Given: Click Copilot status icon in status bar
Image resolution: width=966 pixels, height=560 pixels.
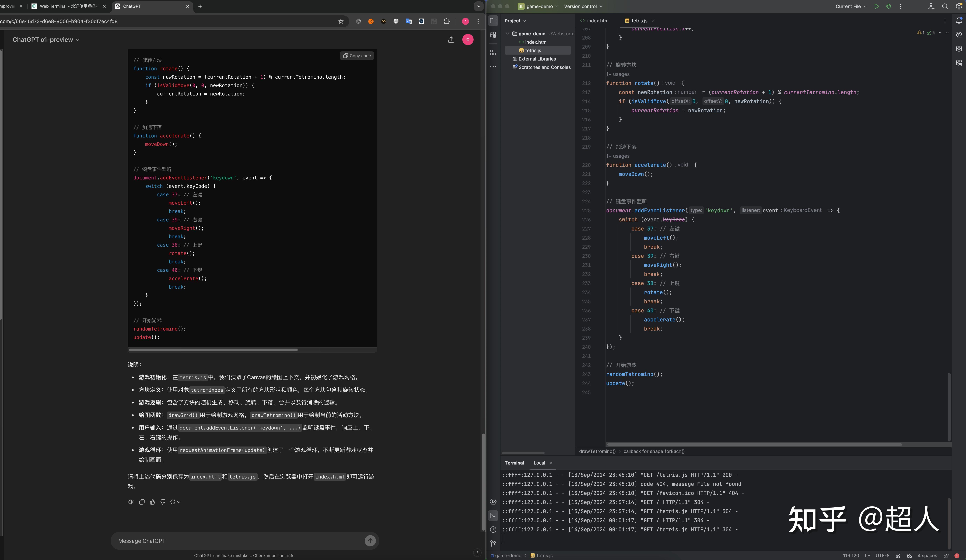Looking at the screenshot, I should pyautogui.click(x=909, y=555).
